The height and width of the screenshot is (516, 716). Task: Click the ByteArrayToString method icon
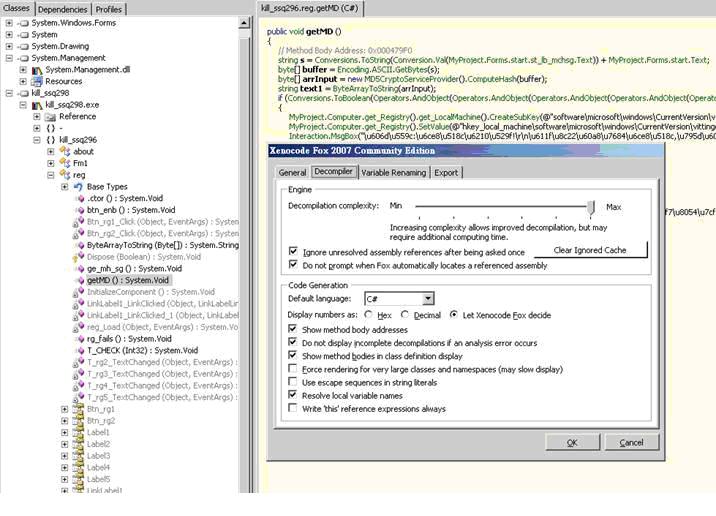pos(80,245)
